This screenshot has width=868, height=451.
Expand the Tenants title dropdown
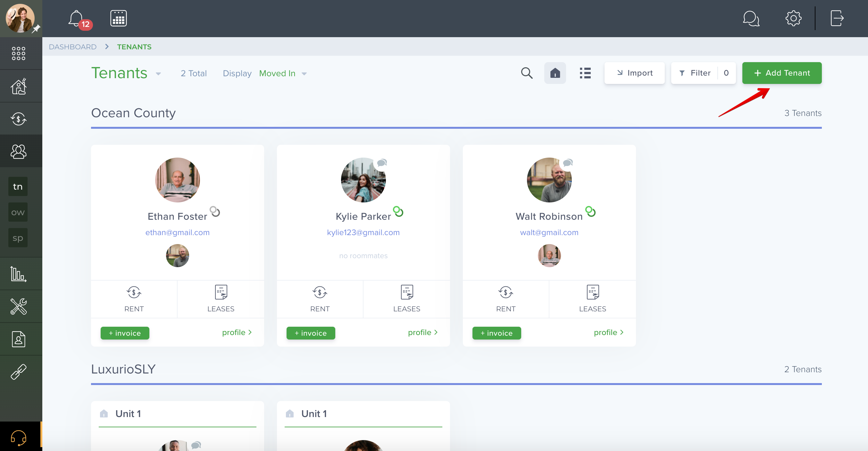pos(158,74)
